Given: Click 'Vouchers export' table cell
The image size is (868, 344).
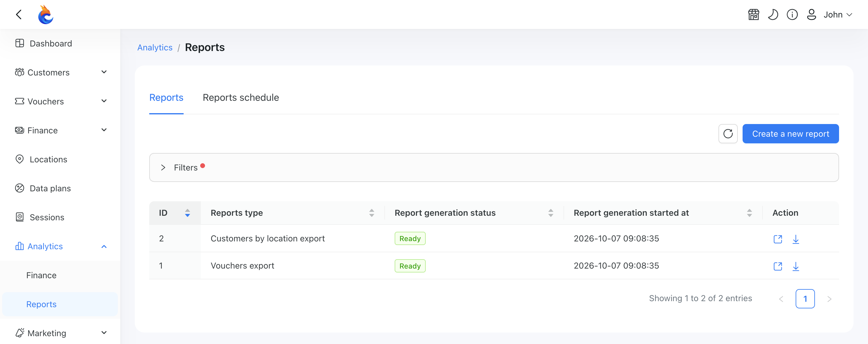Looking at the screenshot, I should (242, 266).
